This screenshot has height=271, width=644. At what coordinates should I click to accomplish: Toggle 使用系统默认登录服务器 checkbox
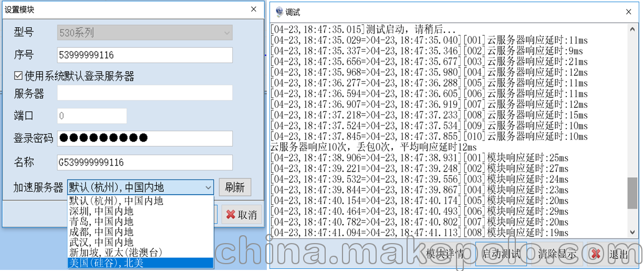(x=18, y=76)
